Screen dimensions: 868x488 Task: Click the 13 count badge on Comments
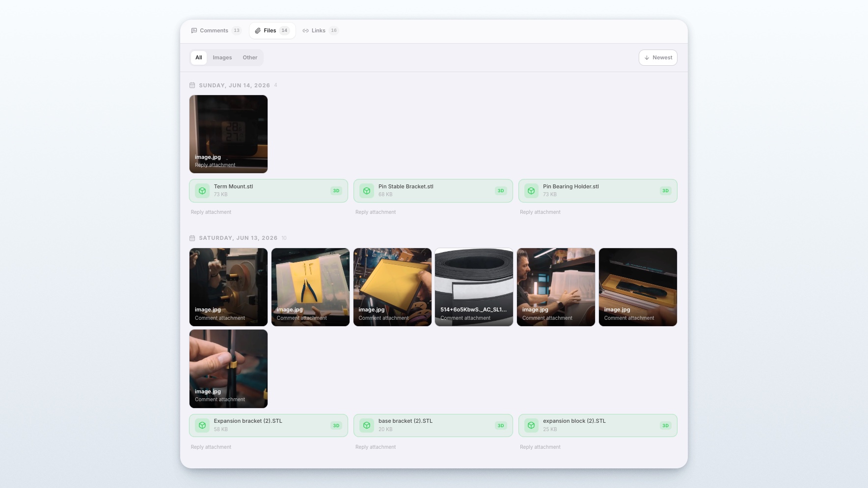point(237,30)
